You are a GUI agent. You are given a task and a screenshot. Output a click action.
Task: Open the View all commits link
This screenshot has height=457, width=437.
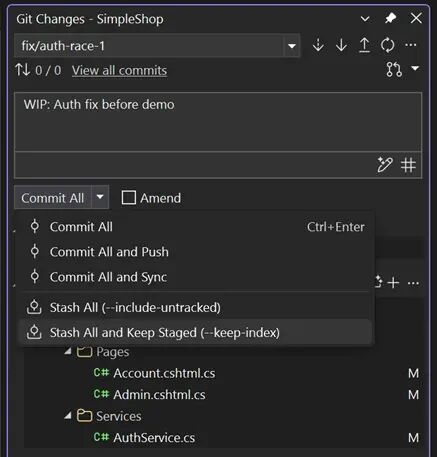click(119, 70)
